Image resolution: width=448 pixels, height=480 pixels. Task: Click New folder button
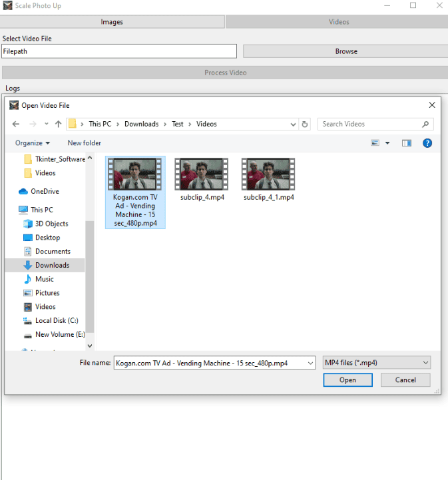pyautogui.click(x=84, y=143)
